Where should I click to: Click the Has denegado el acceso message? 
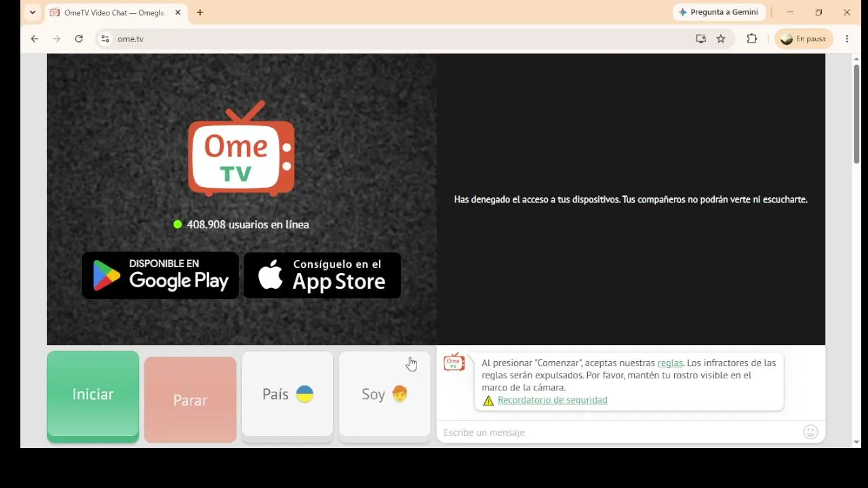631,199
